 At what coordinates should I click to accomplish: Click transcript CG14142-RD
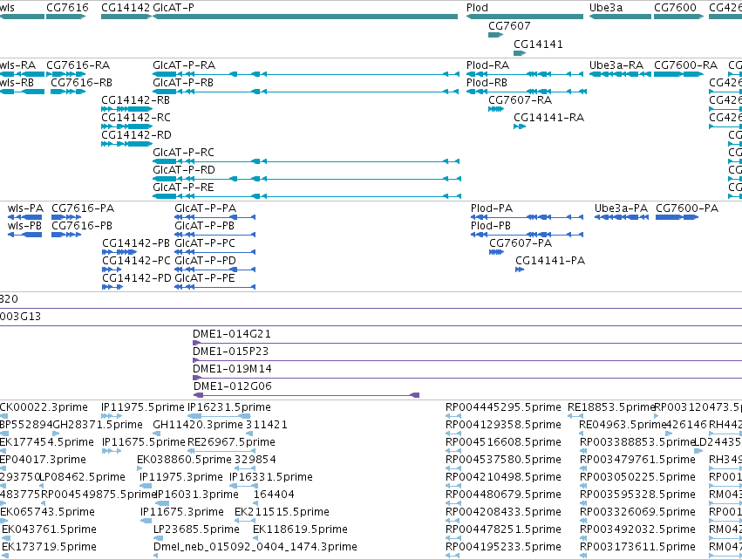click(x=126, y=144)
